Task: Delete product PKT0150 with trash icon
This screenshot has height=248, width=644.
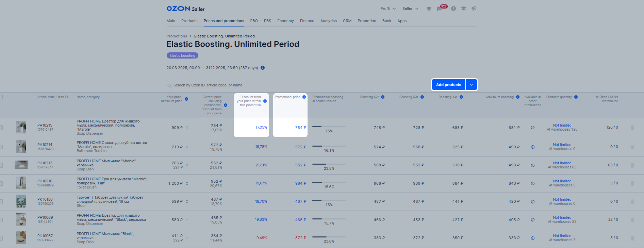Action: 632,202
